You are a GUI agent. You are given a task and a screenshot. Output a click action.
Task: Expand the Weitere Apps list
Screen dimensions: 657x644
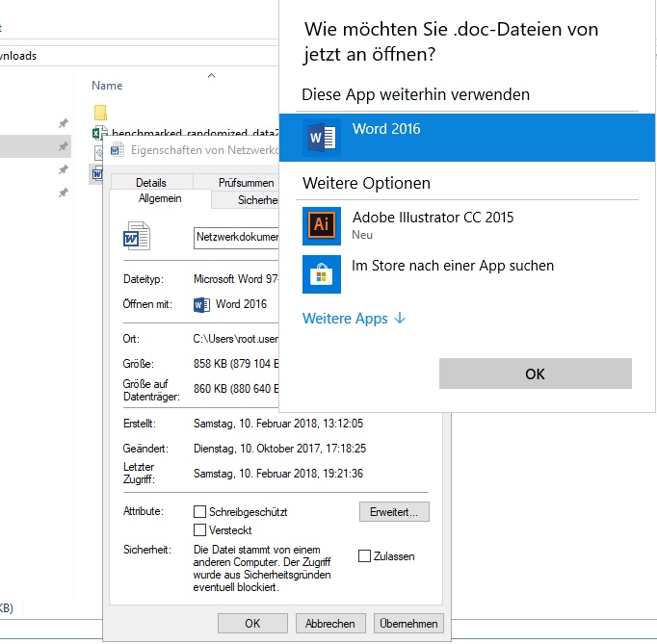click(354, 319)
